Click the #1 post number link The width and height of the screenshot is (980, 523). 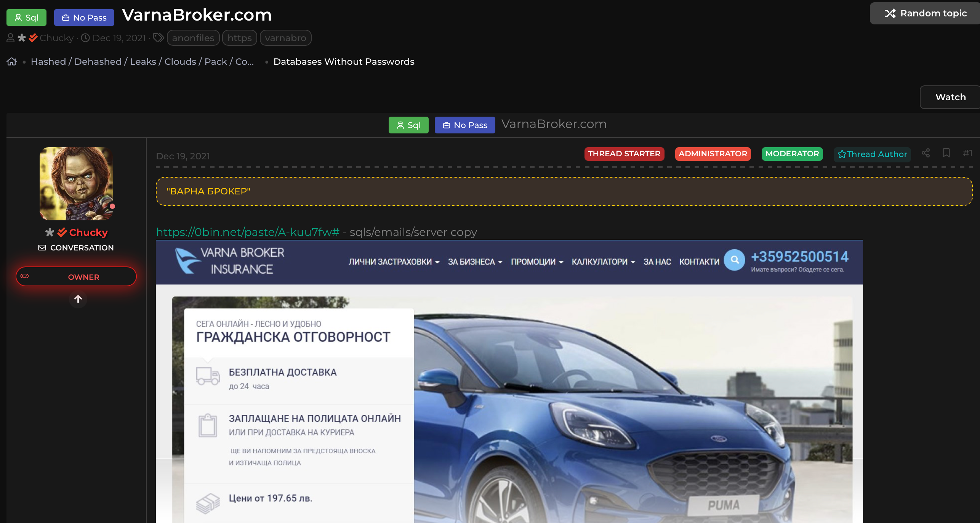coord(967,153)
